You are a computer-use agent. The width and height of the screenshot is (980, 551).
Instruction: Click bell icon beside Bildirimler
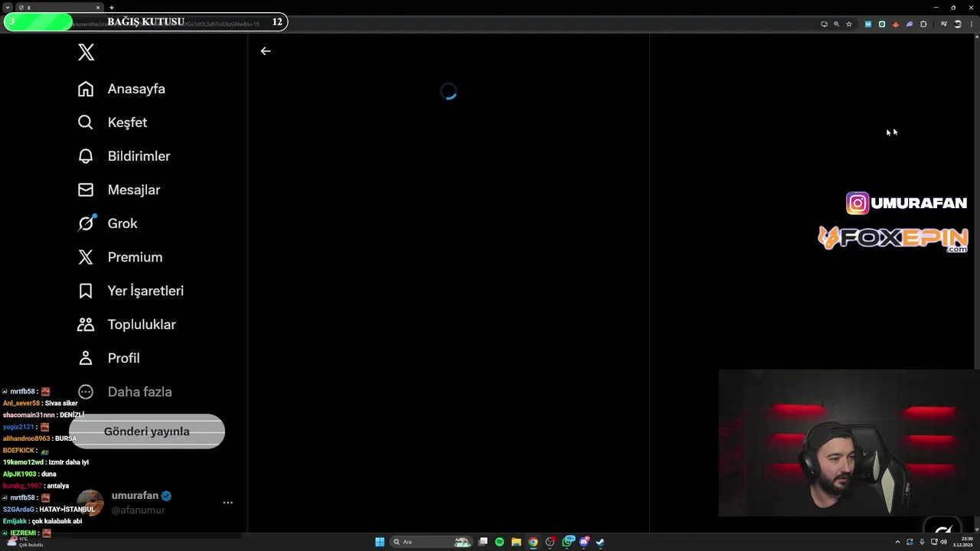coord(86,156)
